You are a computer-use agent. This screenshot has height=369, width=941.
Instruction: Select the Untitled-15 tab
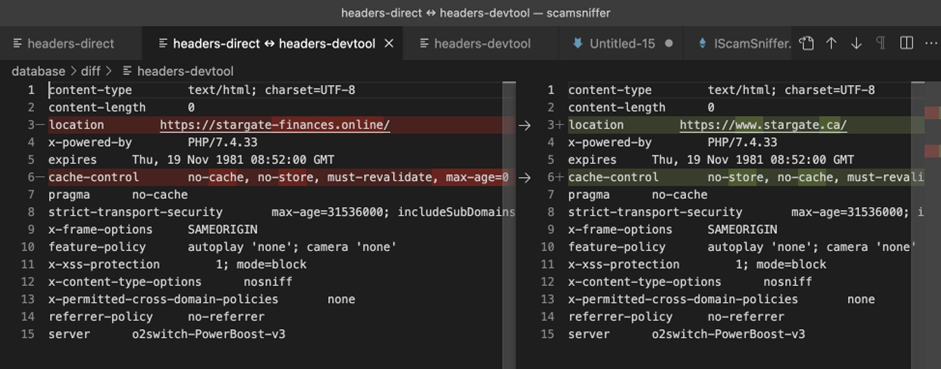tap(622, 43)
